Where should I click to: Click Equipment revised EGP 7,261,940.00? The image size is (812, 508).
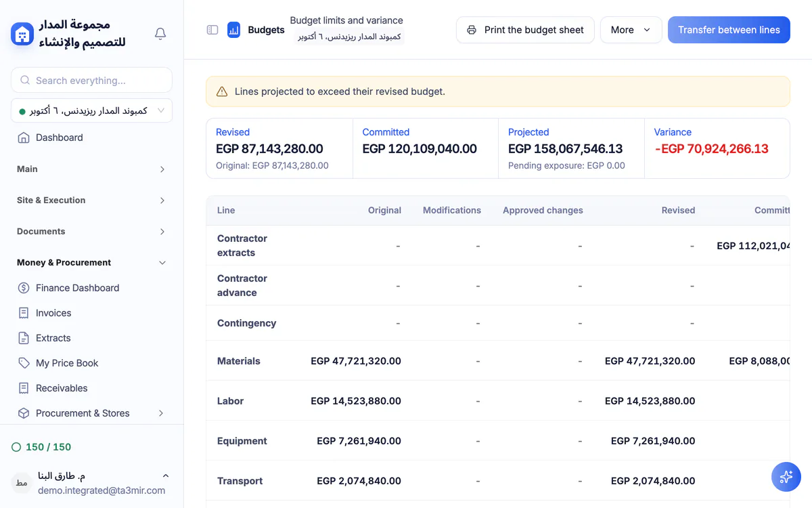(653, 441)
